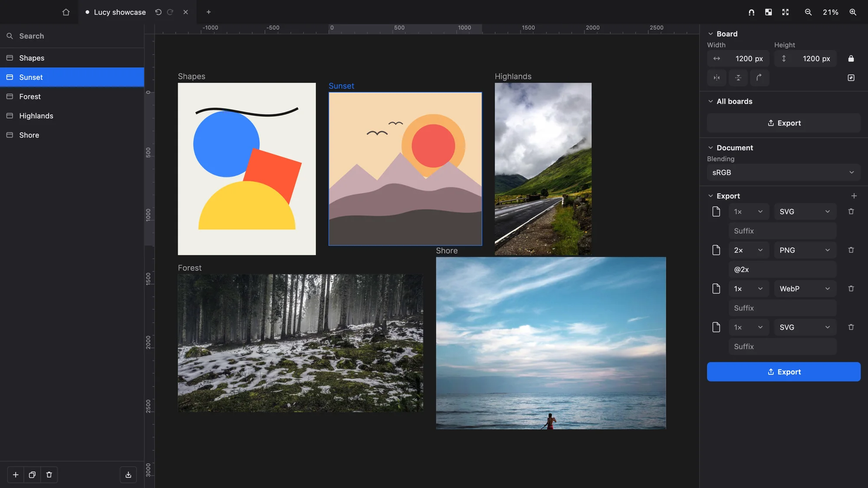The image size is (868, 488).
Task: Flip board horizontally
Action: (x=717, y=78)
